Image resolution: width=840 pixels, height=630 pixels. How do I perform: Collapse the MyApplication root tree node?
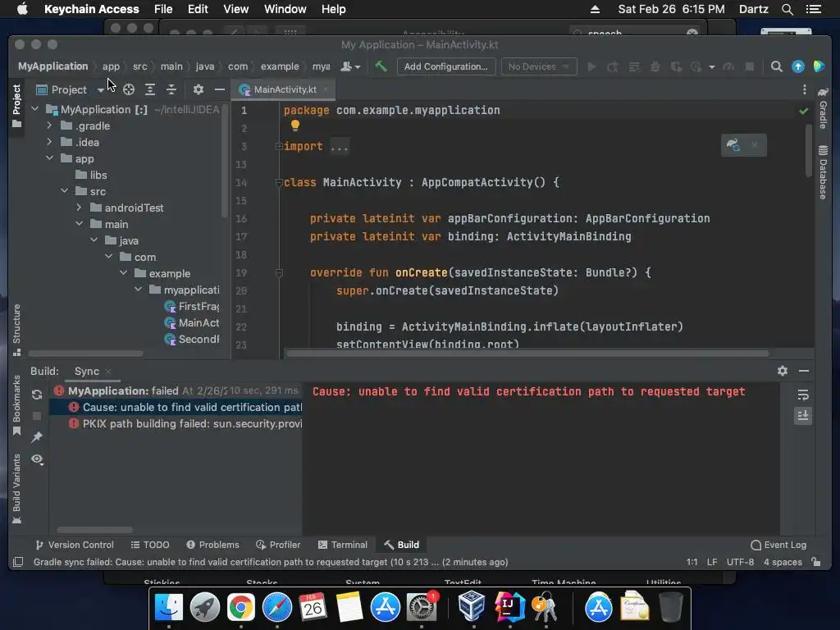pyautogui.click(x=35, y=109)
